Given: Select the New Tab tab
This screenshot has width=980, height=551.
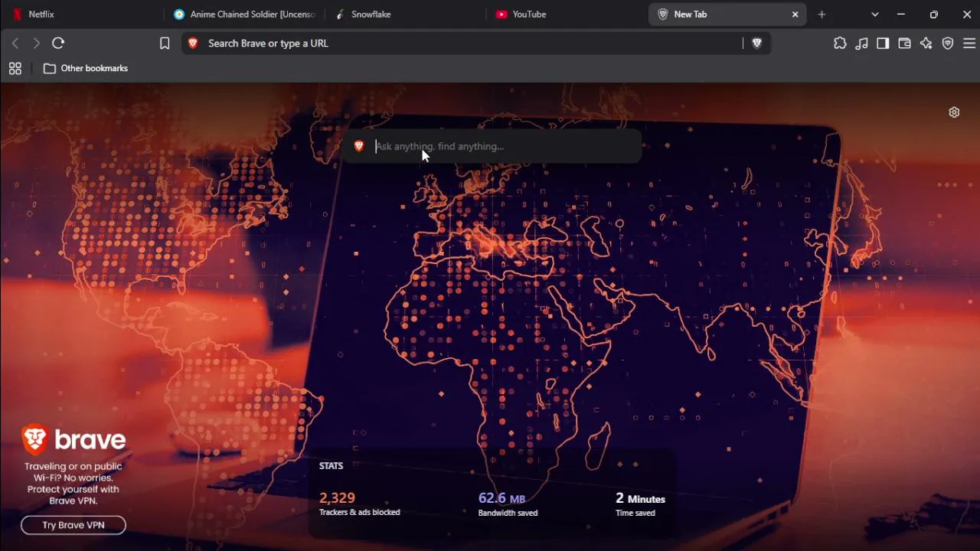Looking at the screenshot, I should point(728,15).
